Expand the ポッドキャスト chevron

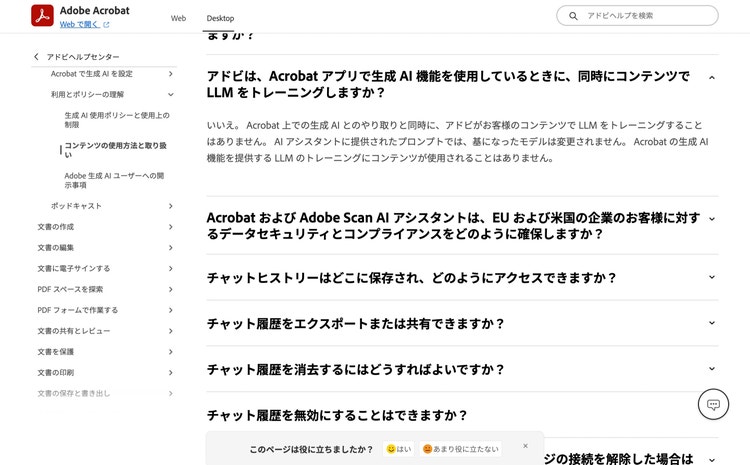[x=171, y=206]
